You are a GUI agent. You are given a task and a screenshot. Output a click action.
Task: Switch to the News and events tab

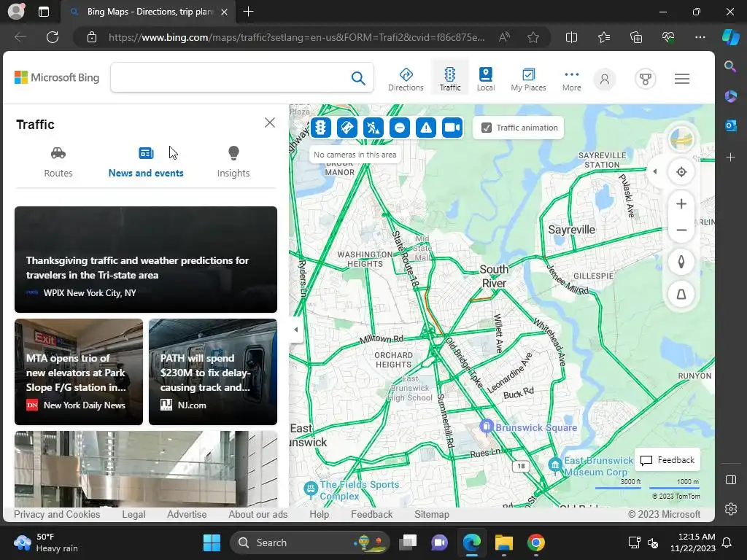[x=146, y=163]
